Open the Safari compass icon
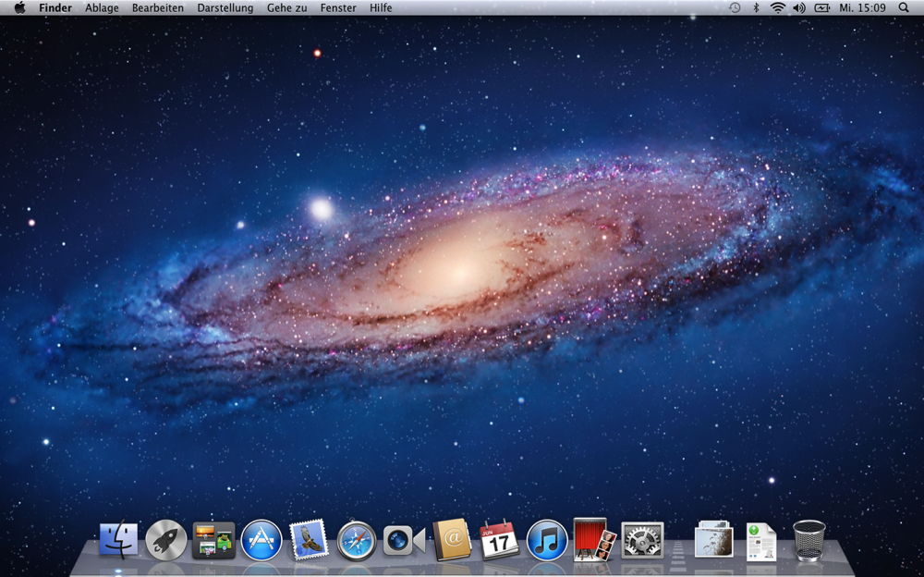Viewport: 924px width, 577px height. (357, 540)
